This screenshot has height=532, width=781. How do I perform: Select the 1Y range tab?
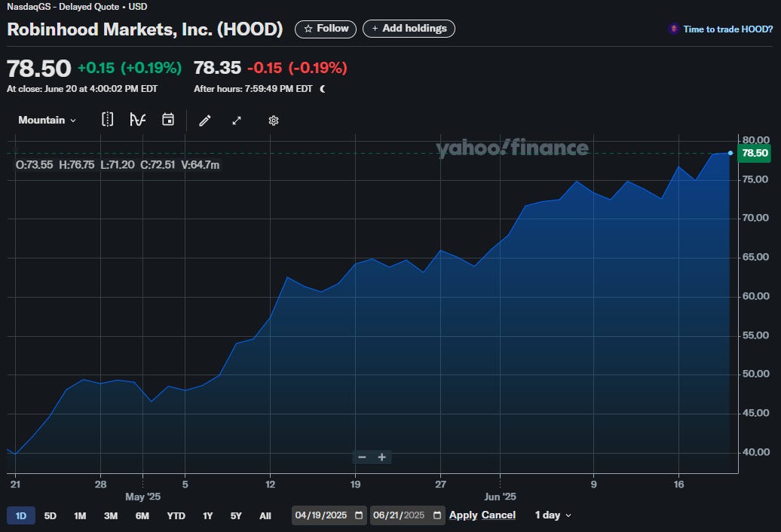[x=208, y=515]
